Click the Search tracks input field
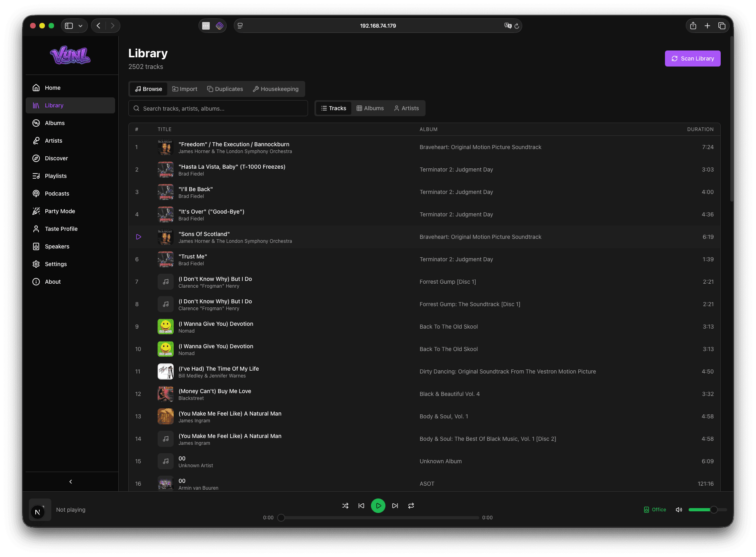Screen dimensions: 756x557 point(218,108)
